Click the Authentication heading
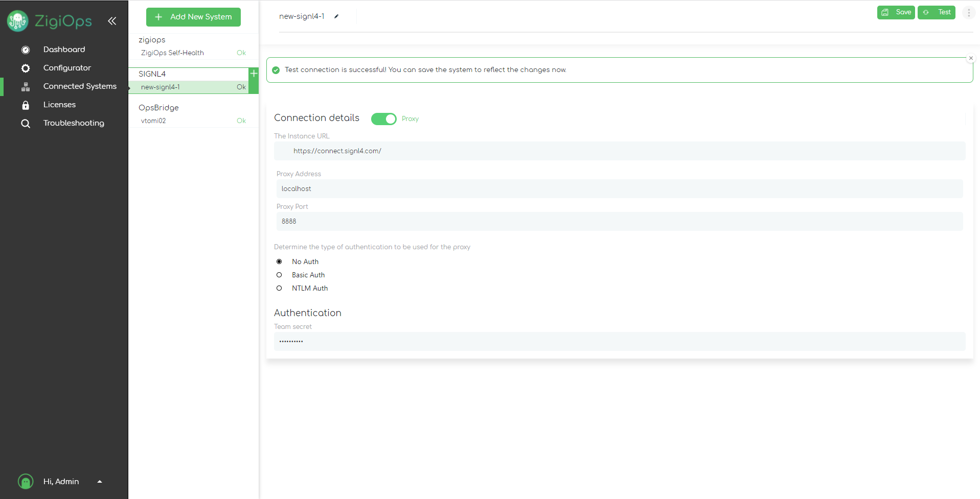 coord(308,313)
